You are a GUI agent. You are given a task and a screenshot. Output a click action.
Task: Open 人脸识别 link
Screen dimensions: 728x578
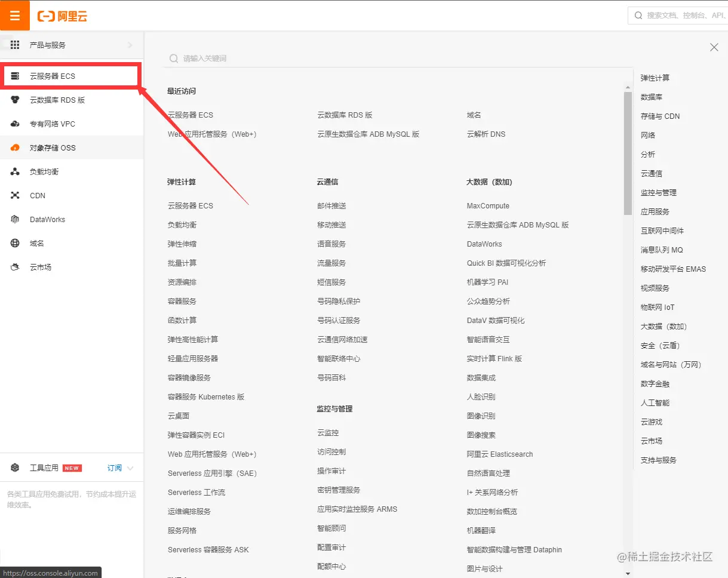[481, 397]
